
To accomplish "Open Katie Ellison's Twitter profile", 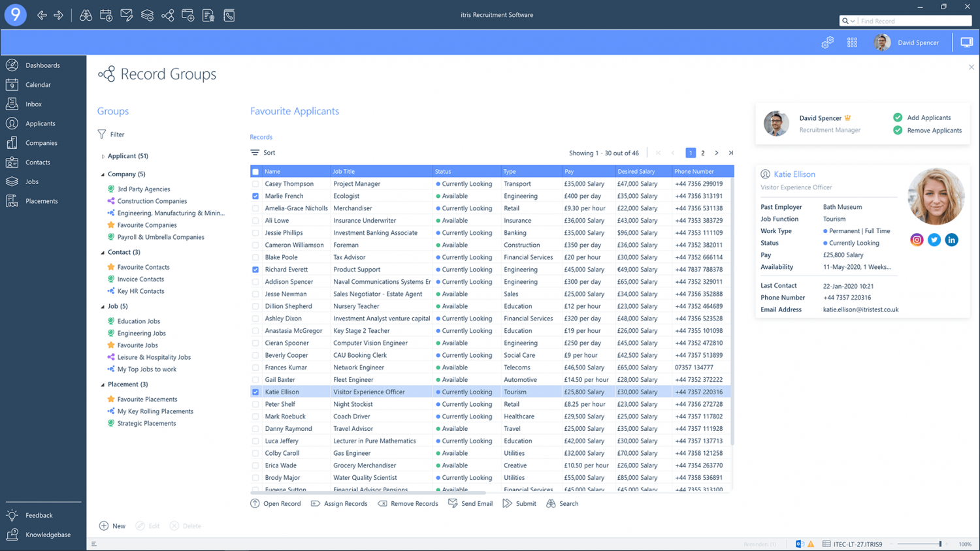I will click(934, 240).
